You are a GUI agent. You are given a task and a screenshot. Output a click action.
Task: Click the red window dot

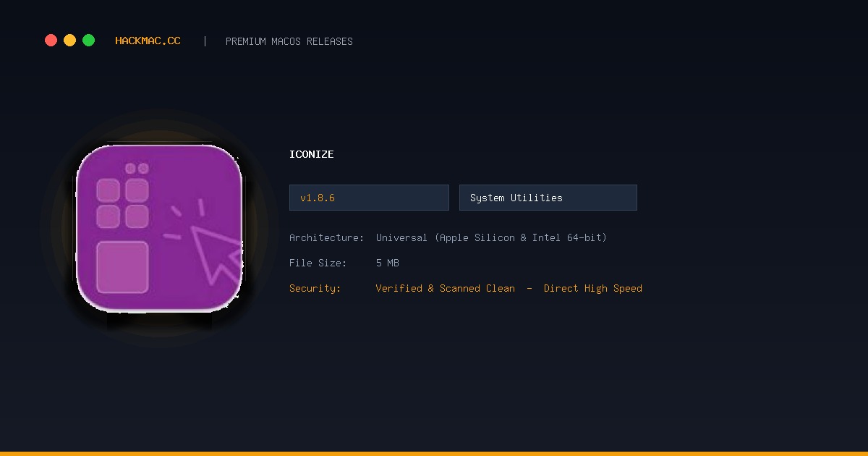[x=51, y=41]
